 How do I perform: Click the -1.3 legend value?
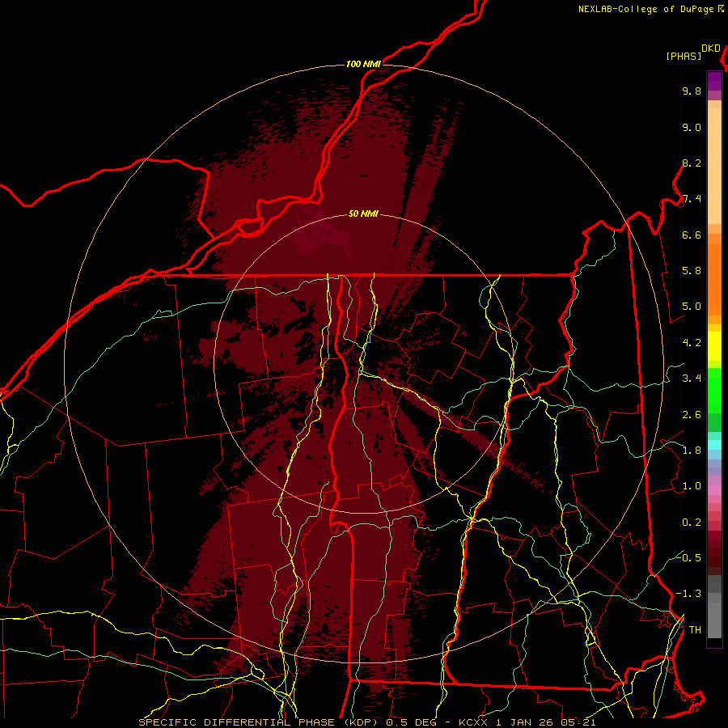[x=688, y=595]
